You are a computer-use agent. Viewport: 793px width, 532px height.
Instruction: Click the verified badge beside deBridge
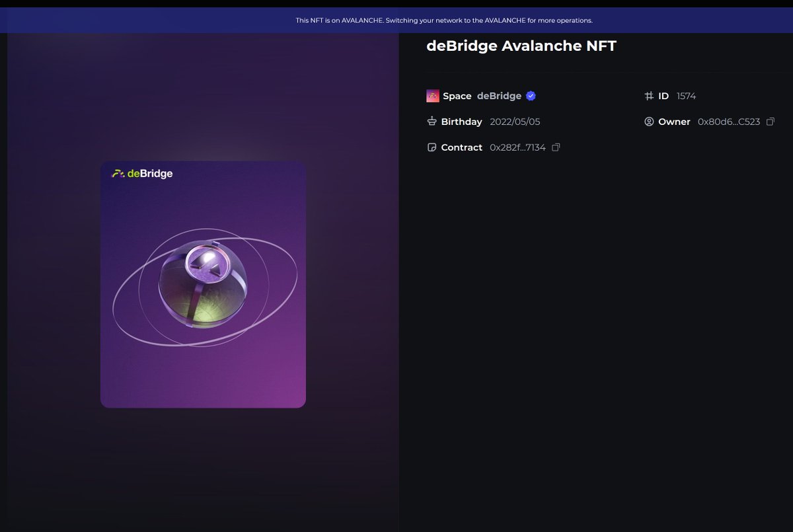[531, 96]
